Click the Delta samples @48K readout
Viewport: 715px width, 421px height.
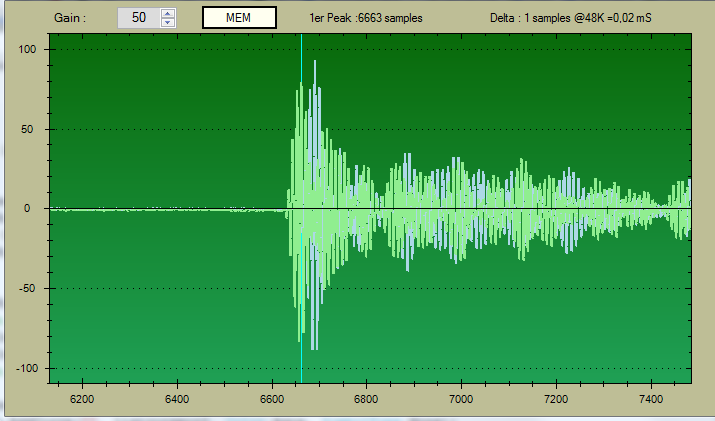pos(571,18)
